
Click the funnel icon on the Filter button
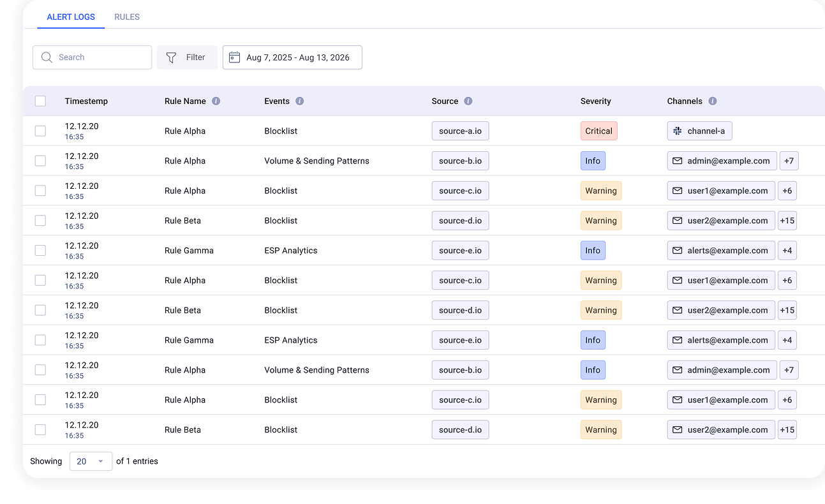coord(171,57)
